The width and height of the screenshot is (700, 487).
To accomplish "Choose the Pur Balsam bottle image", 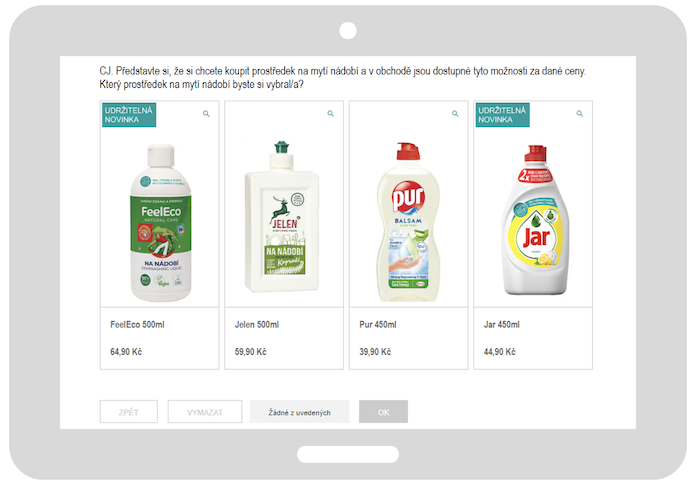I will pos(408,222).
